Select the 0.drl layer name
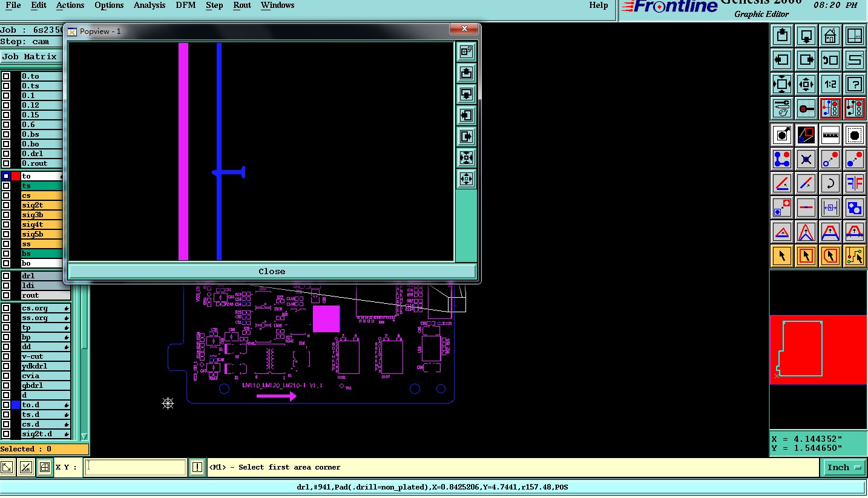 click(x=41, y=154)
